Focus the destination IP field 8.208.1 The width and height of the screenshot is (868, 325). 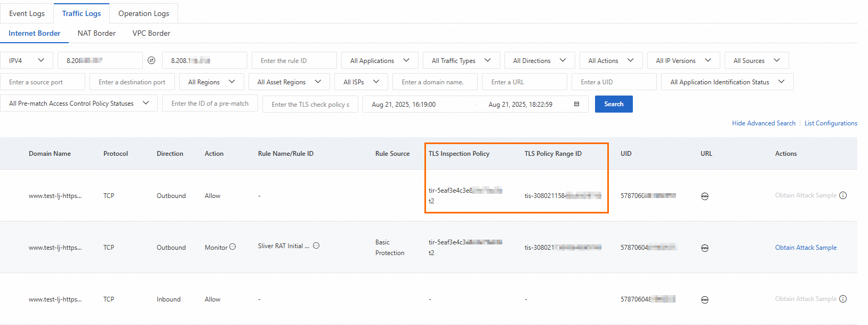205,60
